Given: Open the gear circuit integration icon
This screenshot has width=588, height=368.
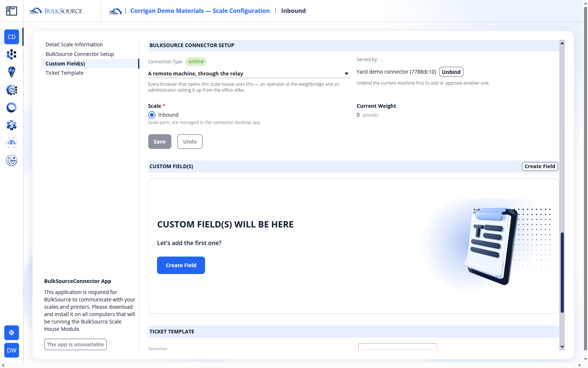Looking at the screenshot, I should pos(12,90).
